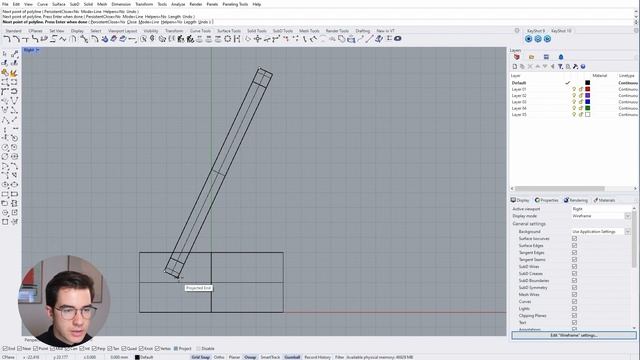Toggle the Quad osnap checkbox
This screenshot has height=360, width=640.
point(124,349)
